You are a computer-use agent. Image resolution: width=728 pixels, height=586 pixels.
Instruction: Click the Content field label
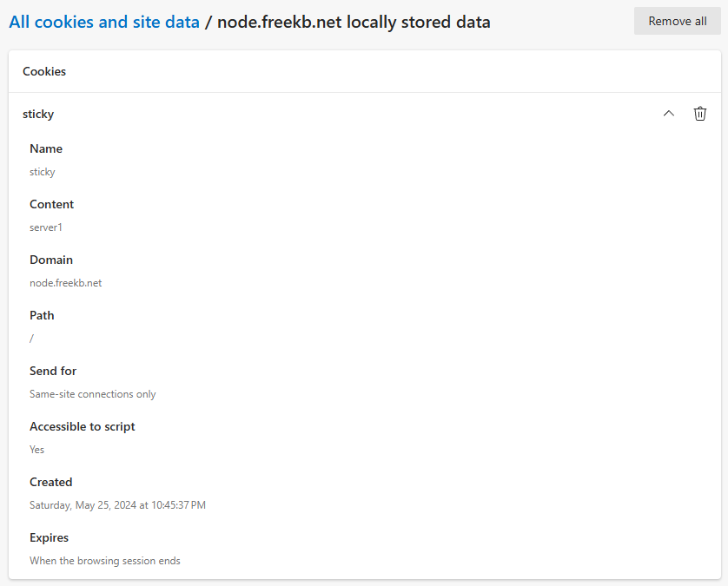click(x=51, y=204)
